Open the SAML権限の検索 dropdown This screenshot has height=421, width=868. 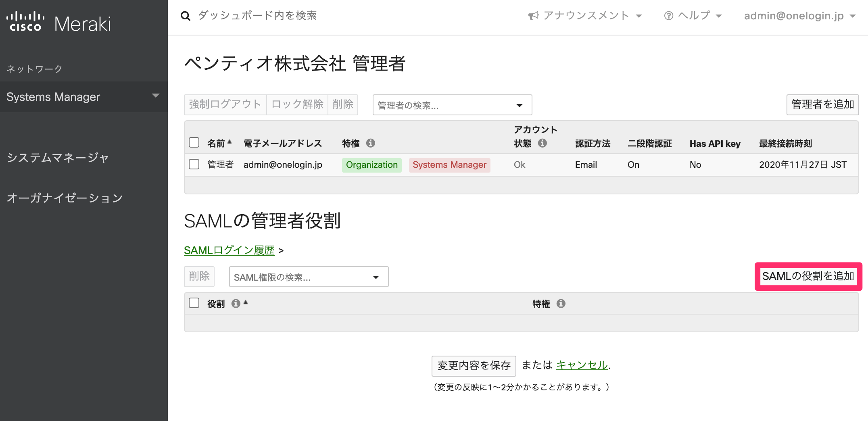coord(309,277)
